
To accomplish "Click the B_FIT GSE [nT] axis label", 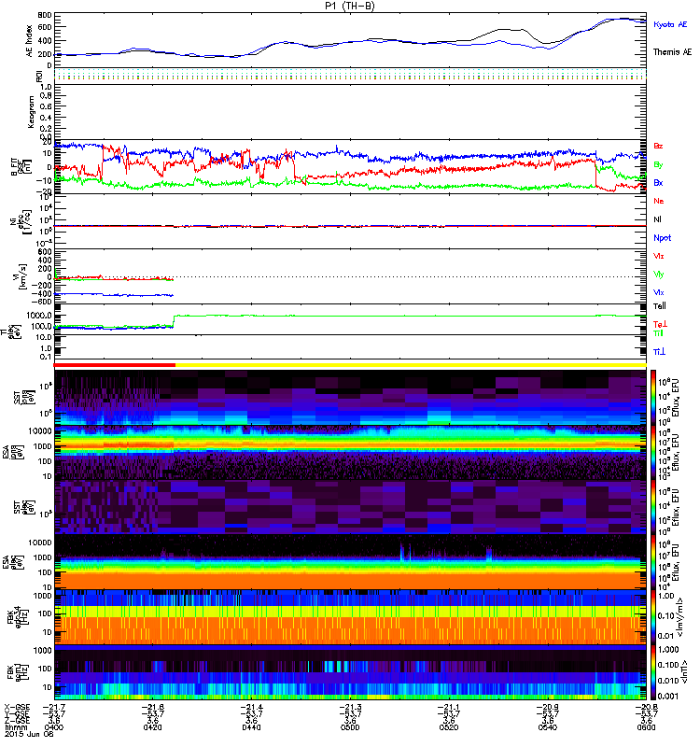I will 21,167.
